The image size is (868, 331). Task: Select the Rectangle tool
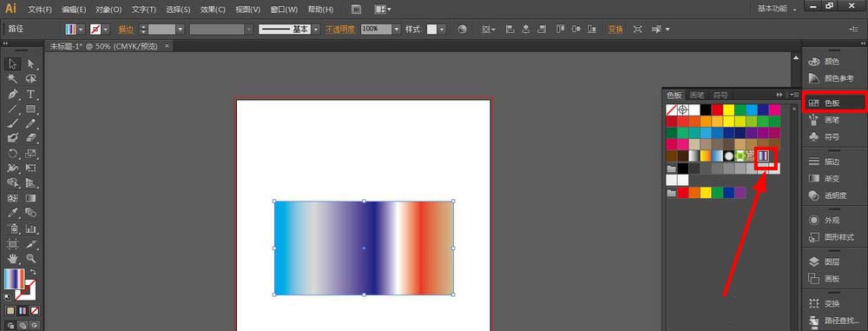[x=31, y=109]
